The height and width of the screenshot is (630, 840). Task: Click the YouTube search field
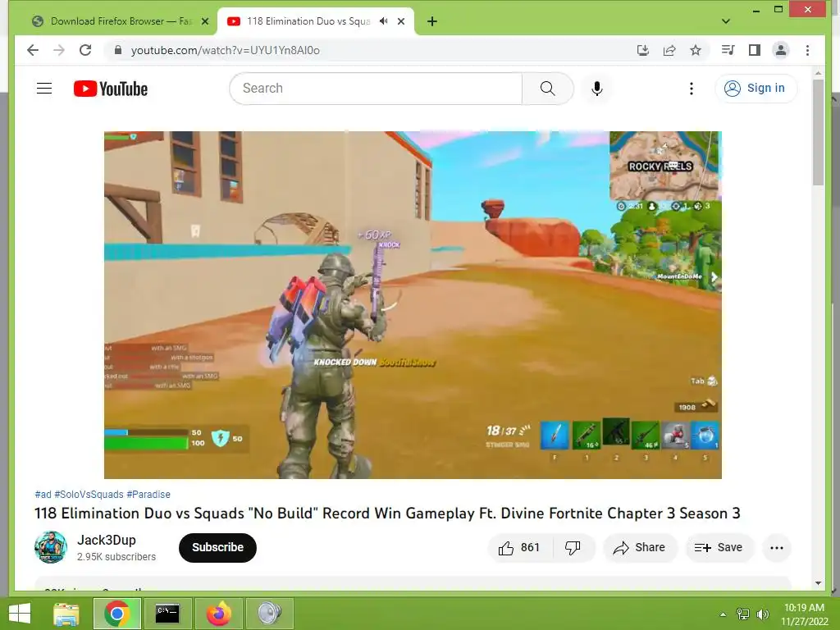click(376, 89)
